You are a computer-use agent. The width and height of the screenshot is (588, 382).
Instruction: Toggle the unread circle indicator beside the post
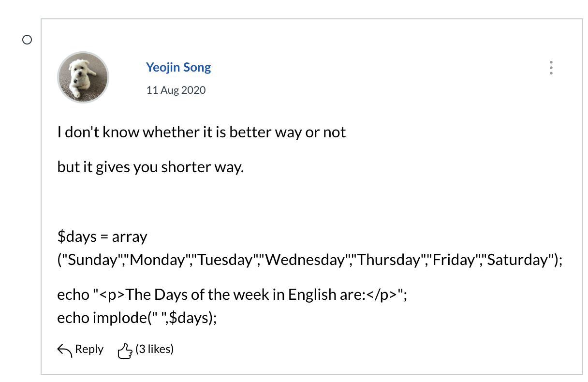pos(28,40)
